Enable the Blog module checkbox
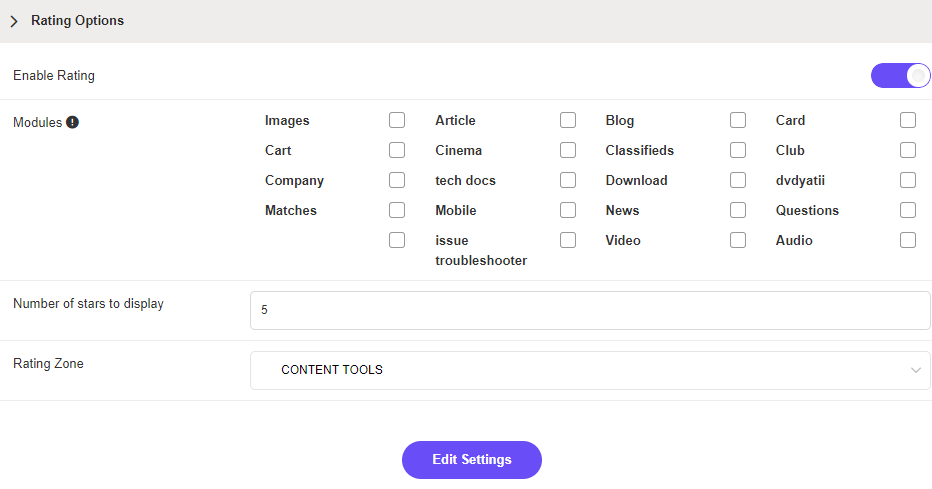The width and height of the screenshot is (932, 489). click(738, 120)
